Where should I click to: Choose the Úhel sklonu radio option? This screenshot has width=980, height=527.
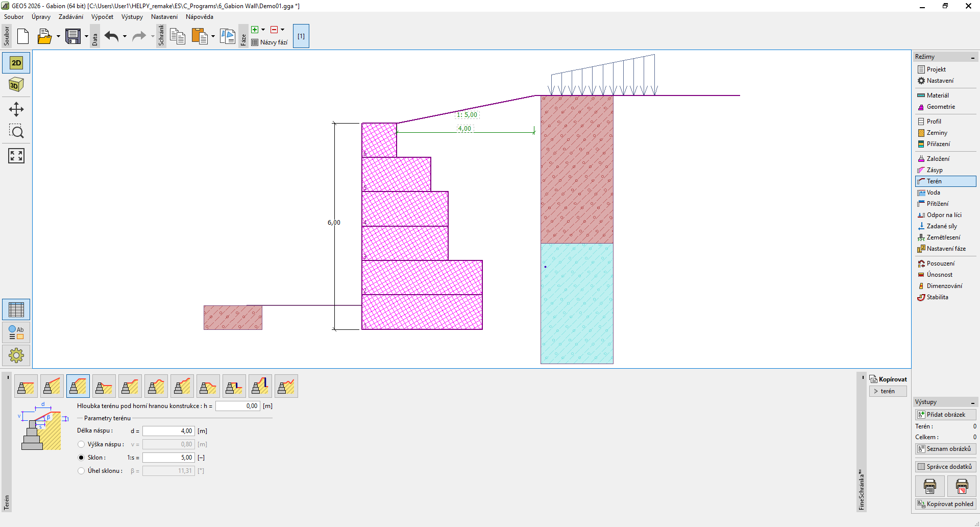click(x=81, y=471)
